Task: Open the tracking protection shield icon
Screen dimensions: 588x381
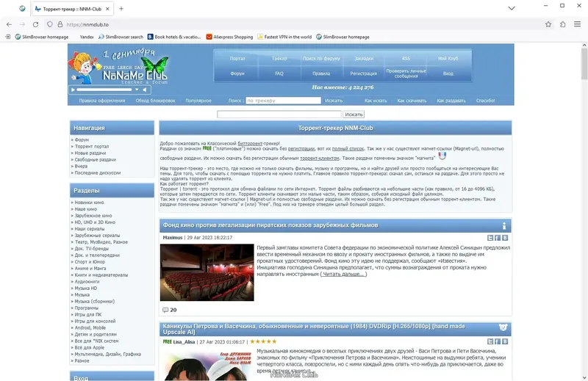Action: (x=50, y=24)
